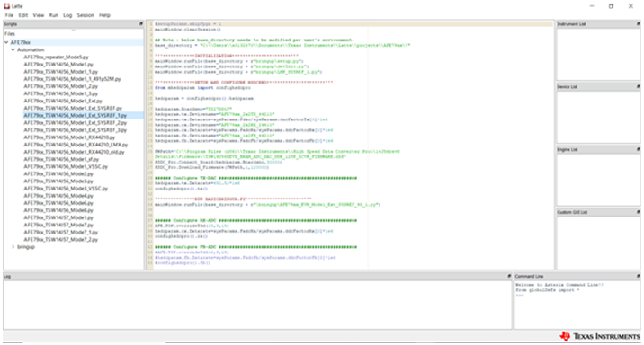Select AFE79xx_TSW14J56_Mode3_VSSC.py script

[x=66, y=189]
